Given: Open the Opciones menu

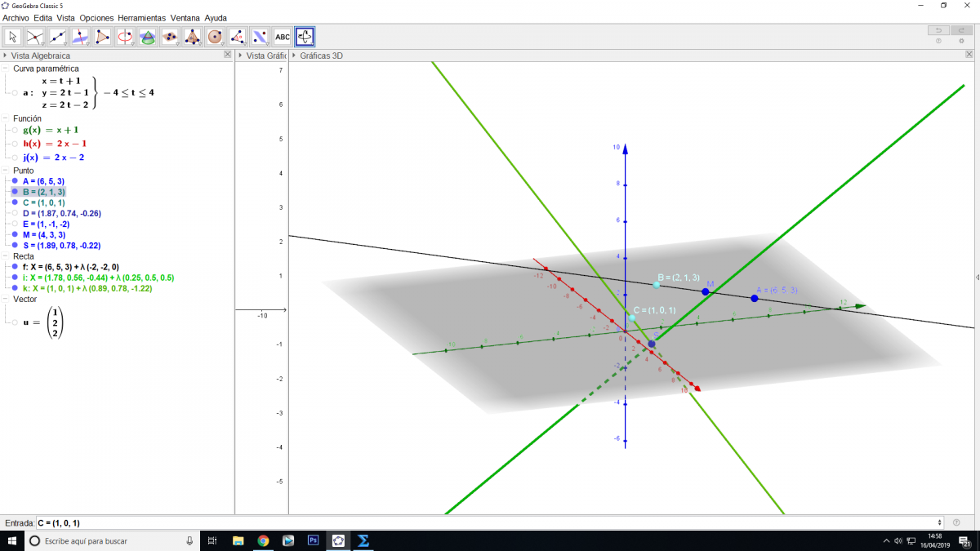Looking at the screenshot, I should (x=96, y=18).
